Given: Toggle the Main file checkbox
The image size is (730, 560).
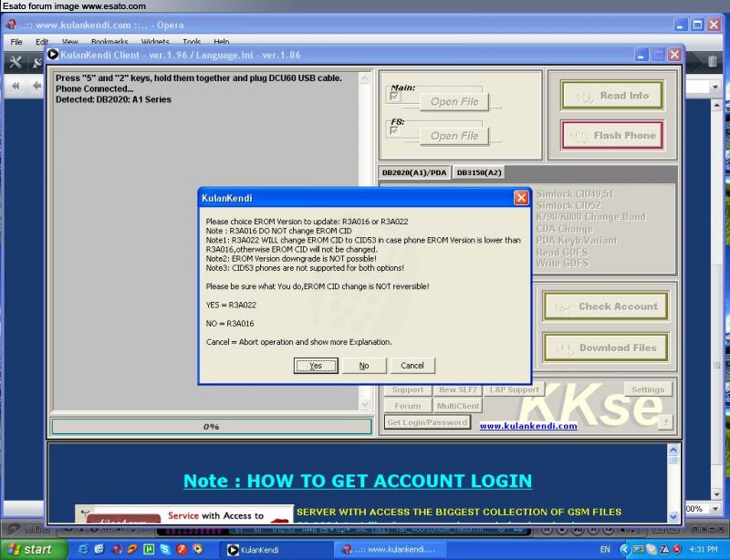Looking at the screenshot, I should pyautogui.click(x=394, y=97).
